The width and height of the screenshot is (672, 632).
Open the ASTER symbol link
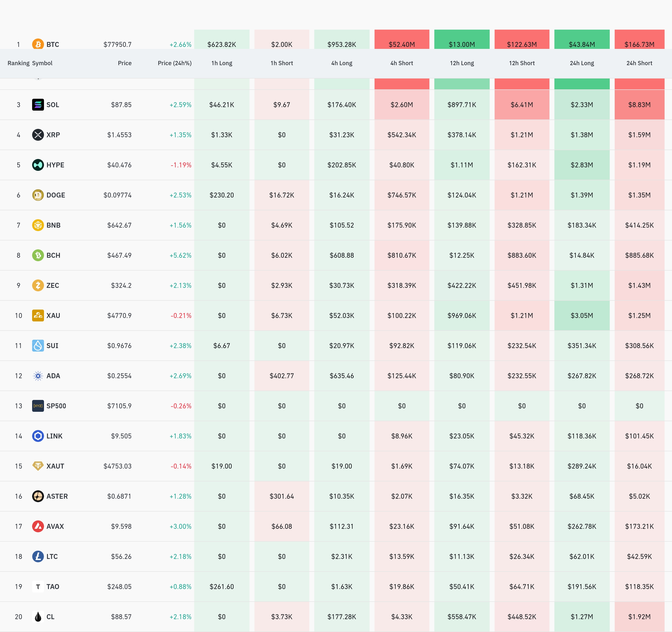click(57, 496)
